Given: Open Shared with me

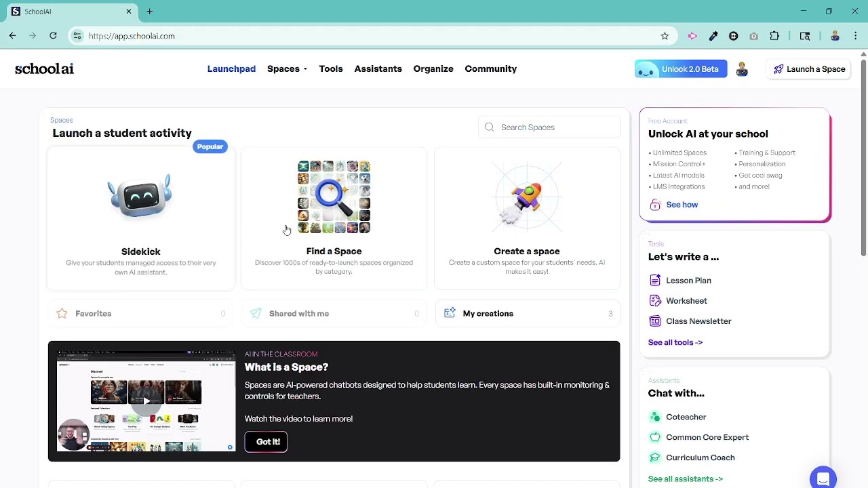Looking at the screenshot, I should pos(334,313).
